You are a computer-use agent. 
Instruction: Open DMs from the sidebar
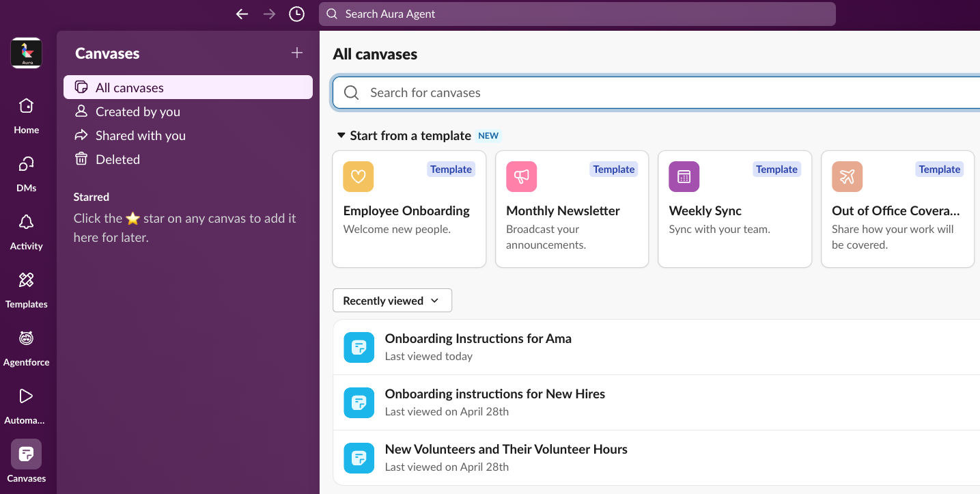[27, 173]
